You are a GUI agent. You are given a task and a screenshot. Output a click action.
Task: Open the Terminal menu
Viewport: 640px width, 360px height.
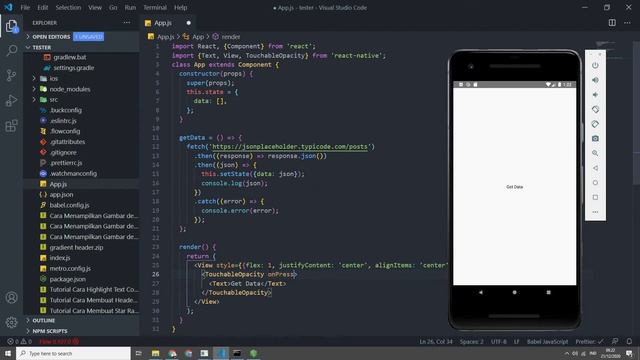pyautogui.click(x=155, y=7)
